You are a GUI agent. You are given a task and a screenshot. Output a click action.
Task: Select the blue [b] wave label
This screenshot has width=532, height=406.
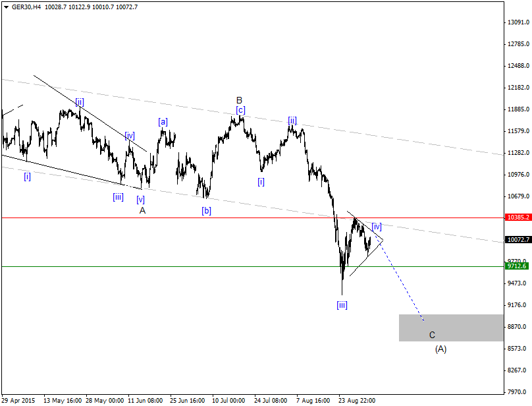coord(206,211)
